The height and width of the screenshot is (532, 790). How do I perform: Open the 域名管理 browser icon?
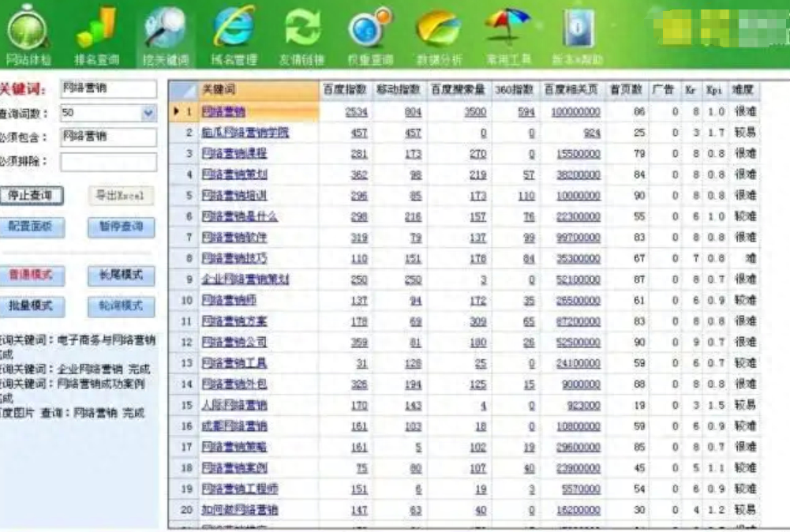[234, 30]
